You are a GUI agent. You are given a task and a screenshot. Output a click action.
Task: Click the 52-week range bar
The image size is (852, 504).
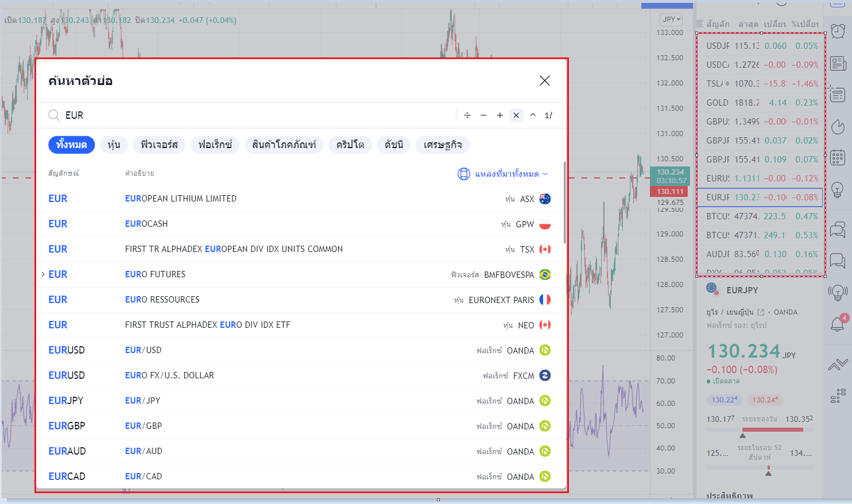pos(760,467)
